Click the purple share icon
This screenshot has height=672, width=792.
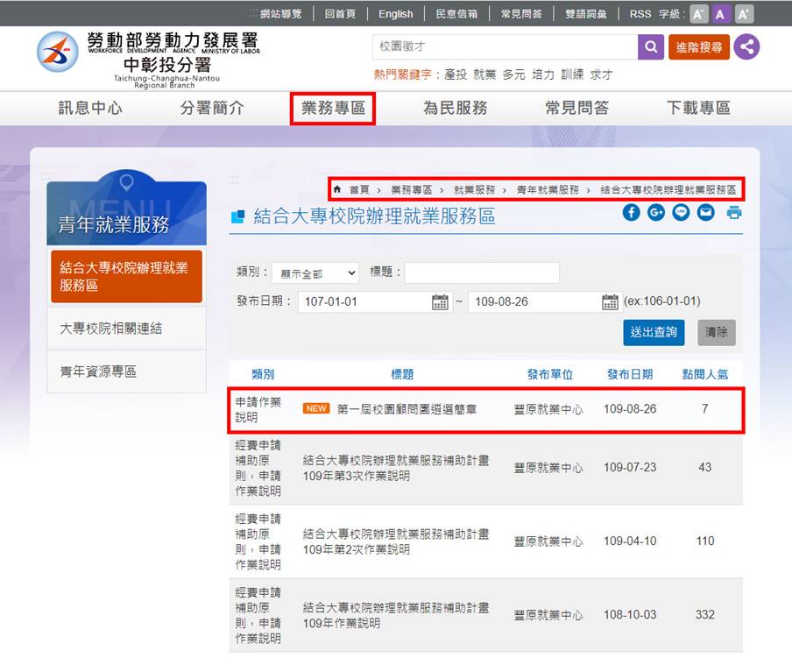pos(746,47)
